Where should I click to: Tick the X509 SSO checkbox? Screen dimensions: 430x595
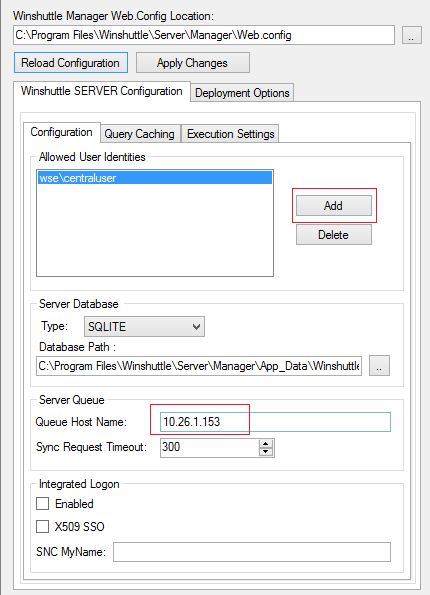click(x=43, y=527)
